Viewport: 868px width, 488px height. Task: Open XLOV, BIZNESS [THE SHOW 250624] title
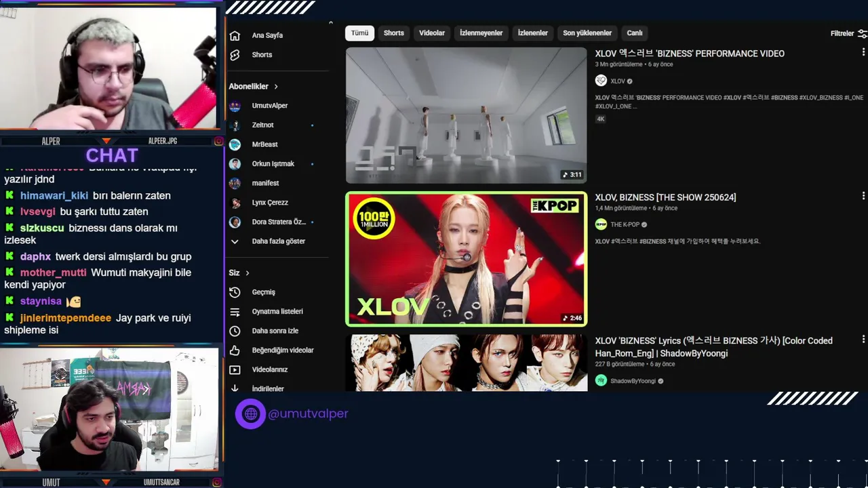click(665, 197)
